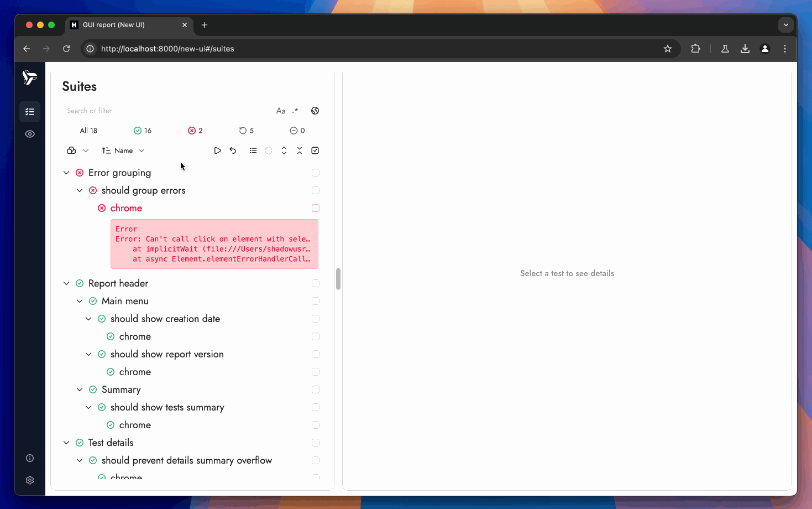This screenshot has height=509, width=812.
Task: Expand all tree nodes icon
Action: tap(284, 150)
